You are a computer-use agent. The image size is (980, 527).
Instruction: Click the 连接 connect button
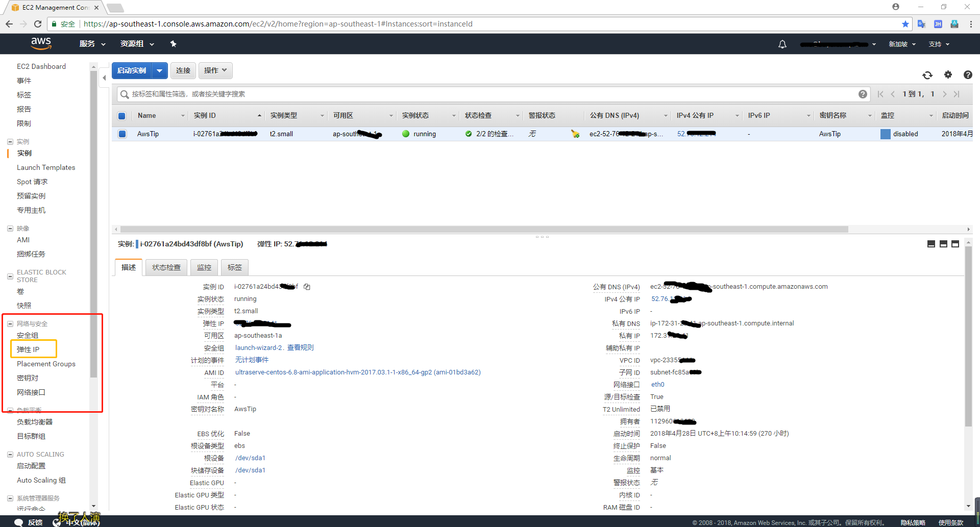click(183, 70)
